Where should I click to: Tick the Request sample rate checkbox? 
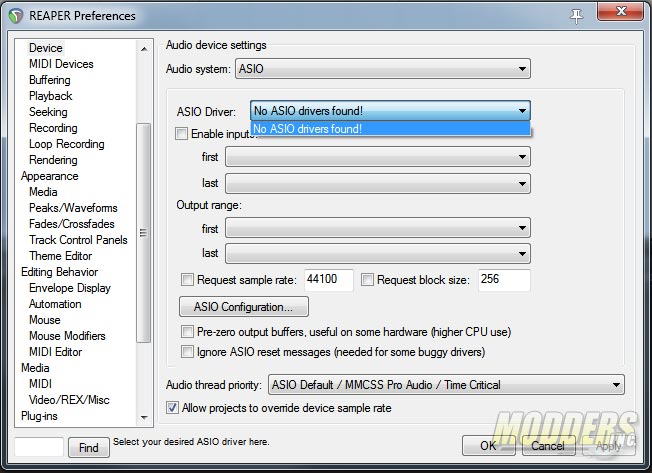[x=187, y=280]
